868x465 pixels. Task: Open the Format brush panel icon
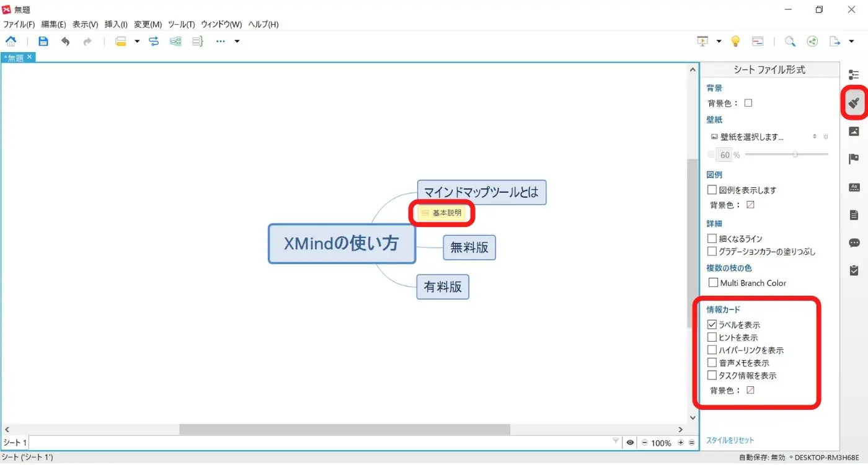[x=854, y=102]
